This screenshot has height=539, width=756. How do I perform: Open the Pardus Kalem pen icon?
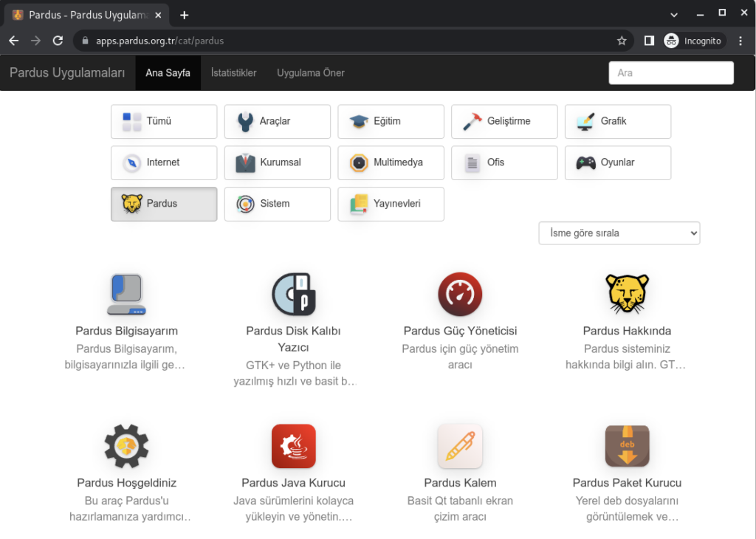point(460,446)
